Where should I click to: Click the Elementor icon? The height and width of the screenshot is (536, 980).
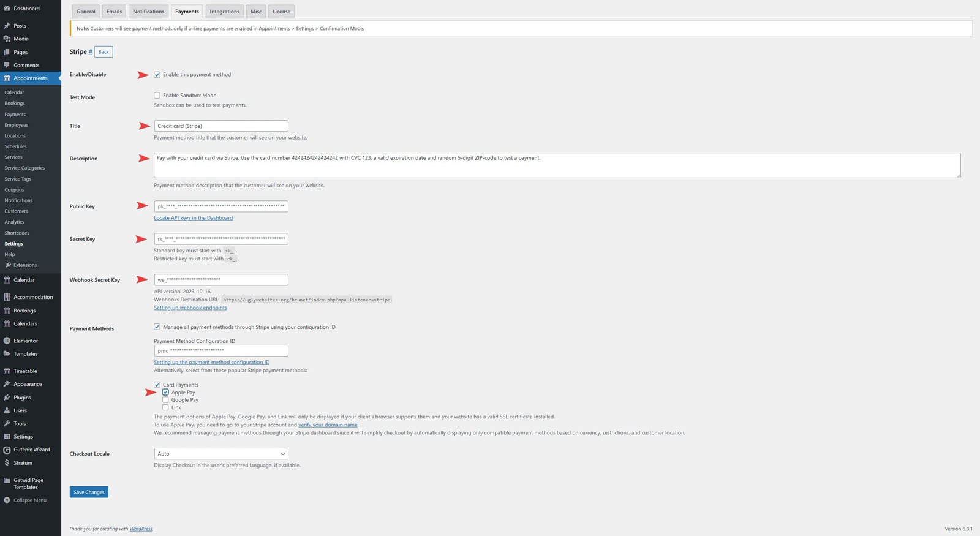[x=7, y=341]
